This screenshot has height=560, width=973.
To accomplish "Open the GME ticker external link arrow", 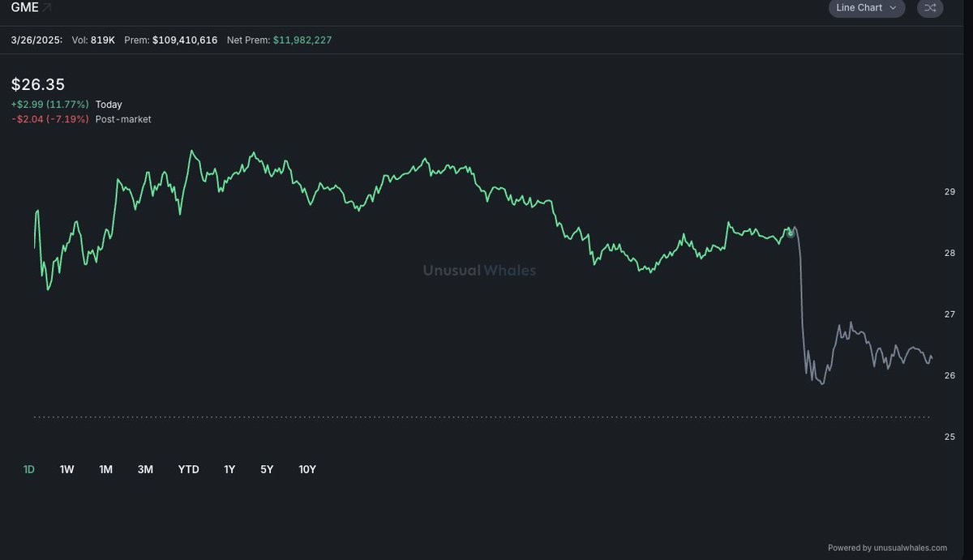I will click(47, 7).
